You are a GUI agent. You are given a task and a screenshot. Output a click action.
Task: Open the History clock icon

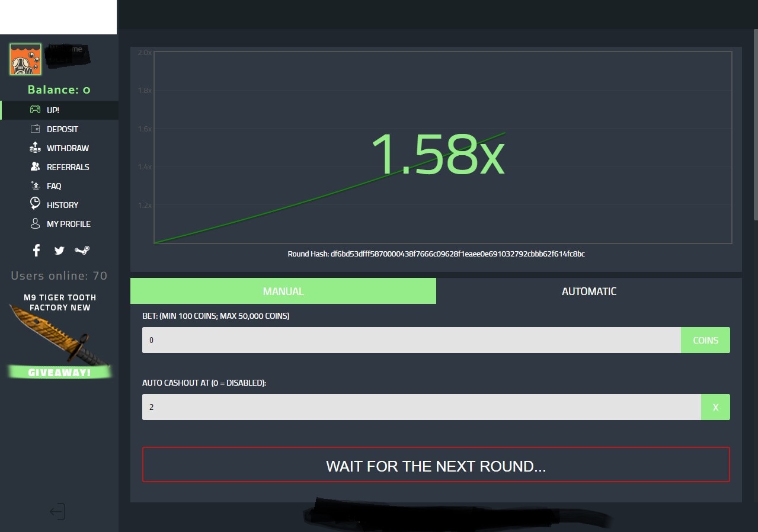click(35, 204)
